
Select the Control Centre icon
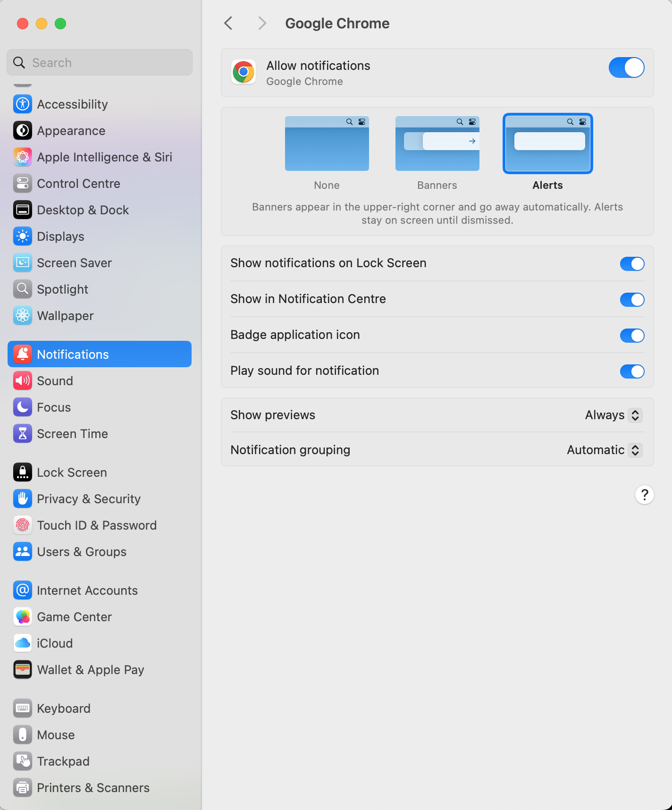pyautogui.click(x=23, y=184)
